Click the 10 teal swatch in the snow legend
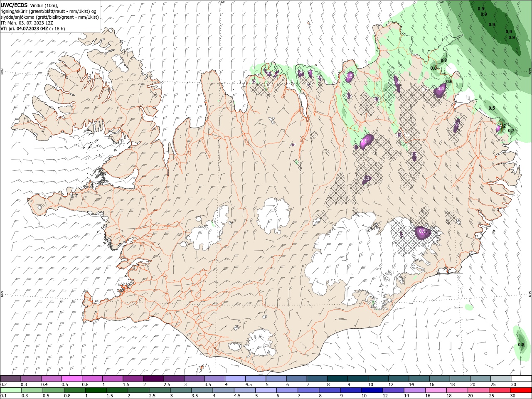Image resolution: width=532 pixels, height=399 pixels. click(377, 379)
